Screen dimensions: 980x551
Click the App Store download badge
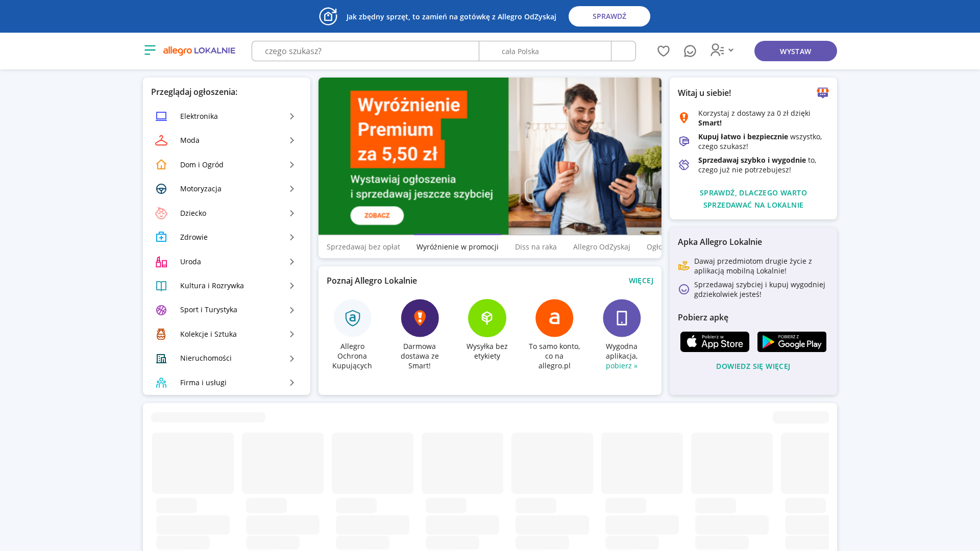point(715,342)
